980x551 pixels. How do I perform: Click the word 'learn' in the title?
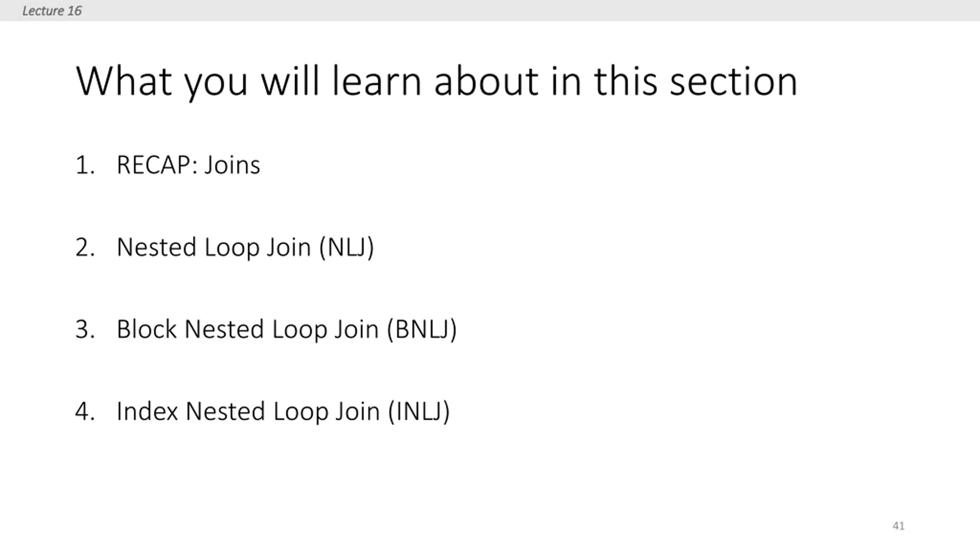(x=377, y=82)
